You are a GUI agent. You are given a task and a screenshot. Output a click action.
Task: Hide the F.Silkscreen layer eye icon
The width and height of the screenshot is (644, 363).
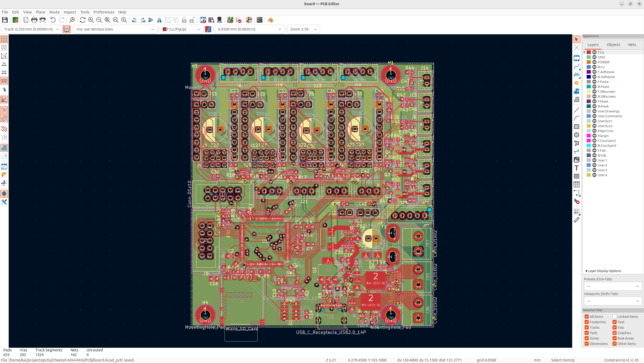pyautogui.click(x=594, y=91)
